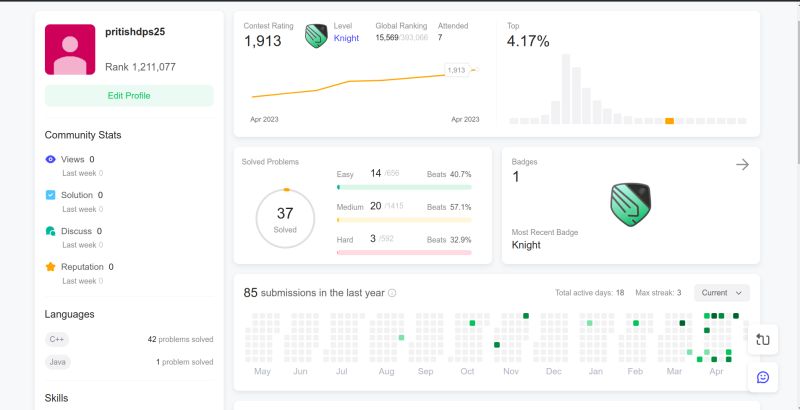The width and height of the screenshot is (800, 410).
Task: Click the Easy green progress bar
Action: point(404,187)
